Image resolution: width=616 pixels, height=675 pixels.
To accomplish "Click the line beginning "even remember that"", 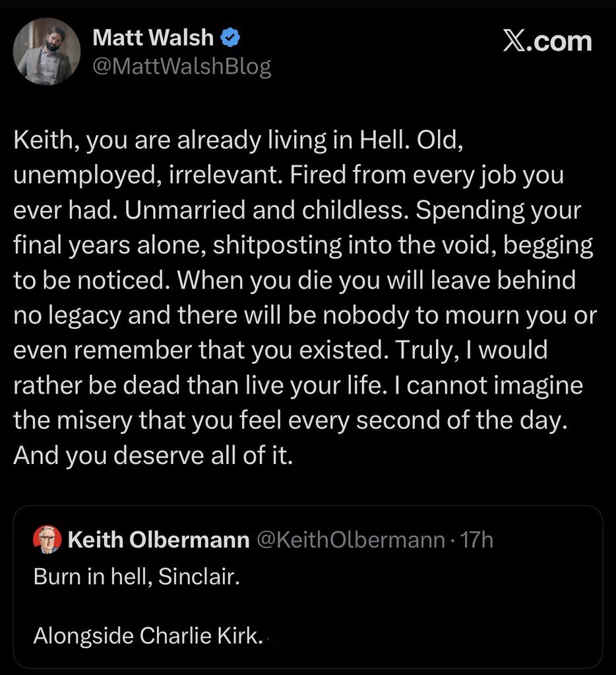I will 280,349.
